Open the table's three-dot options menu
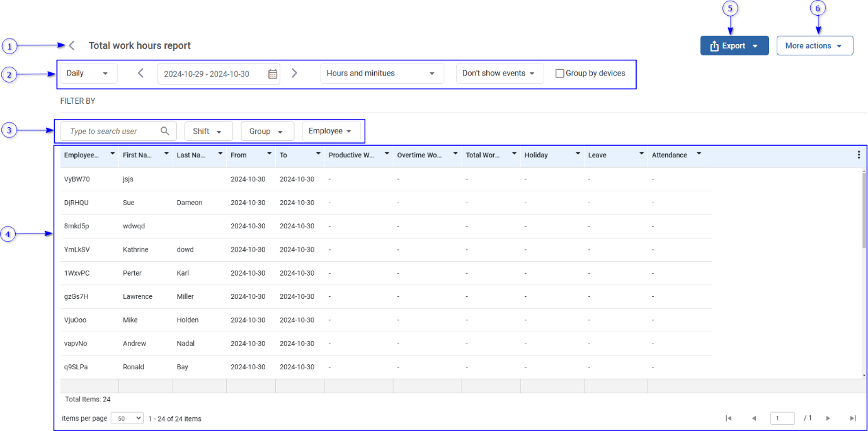The image size is (868, 431). 859,155
